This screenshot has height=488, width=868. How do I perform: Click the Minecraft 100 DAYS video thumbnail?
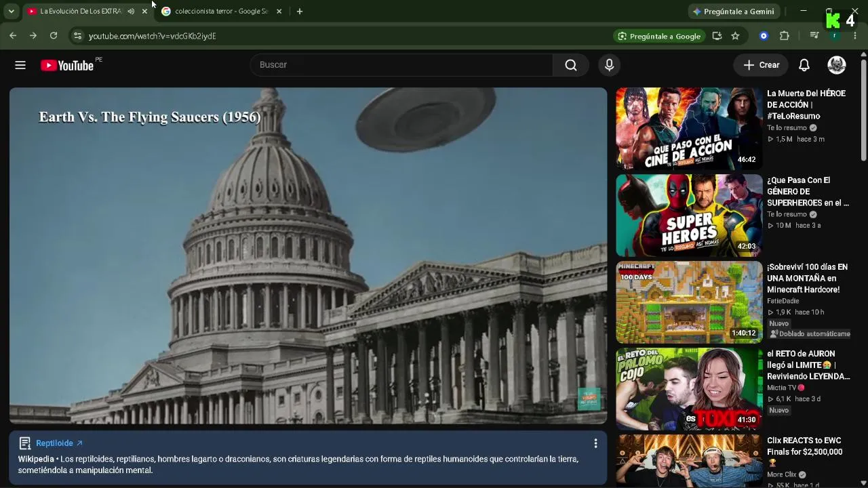click(689, 302)
